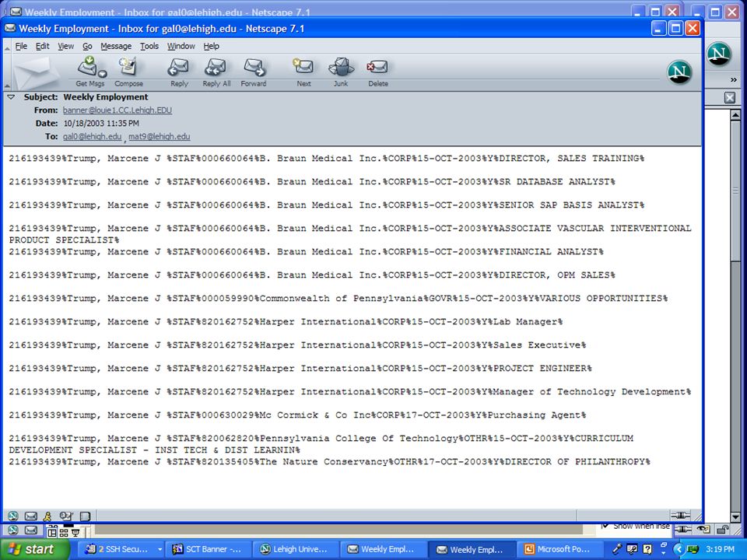This screenshot has height=560, width=747.
Task: Open the SSH taskbar group dropdown arrow
Action: tap(160, 549)
